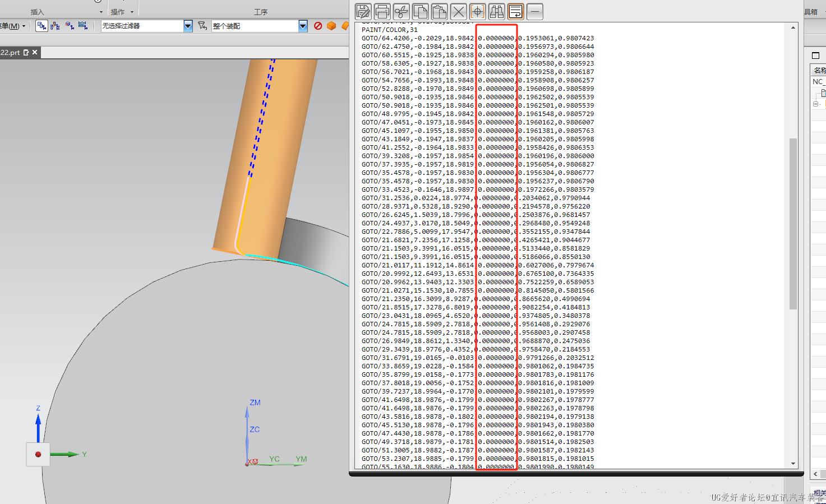This screenshot has width=826, height=504.
Task: Click the line starting GOTO/29.3439
Action: click(x=476, y=349)
